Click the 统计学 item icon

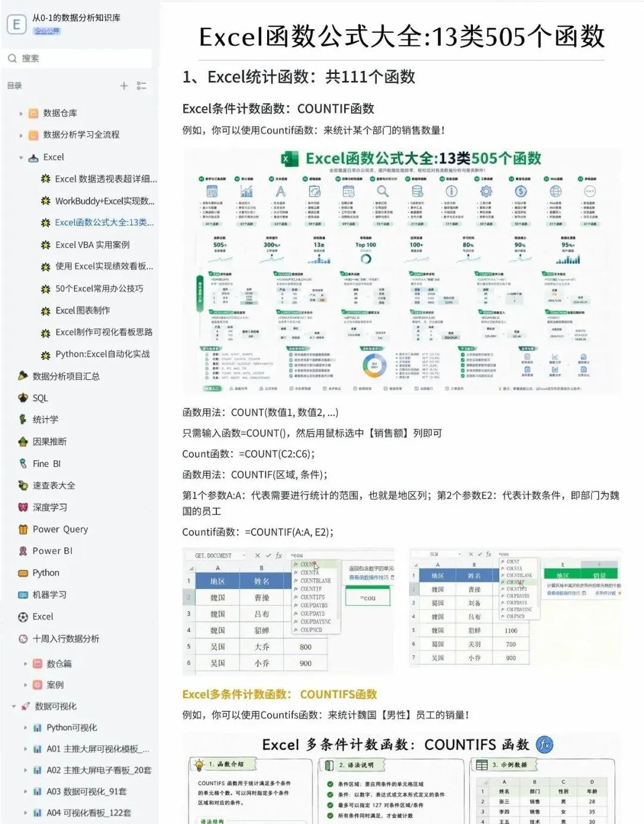coord(23,420)
